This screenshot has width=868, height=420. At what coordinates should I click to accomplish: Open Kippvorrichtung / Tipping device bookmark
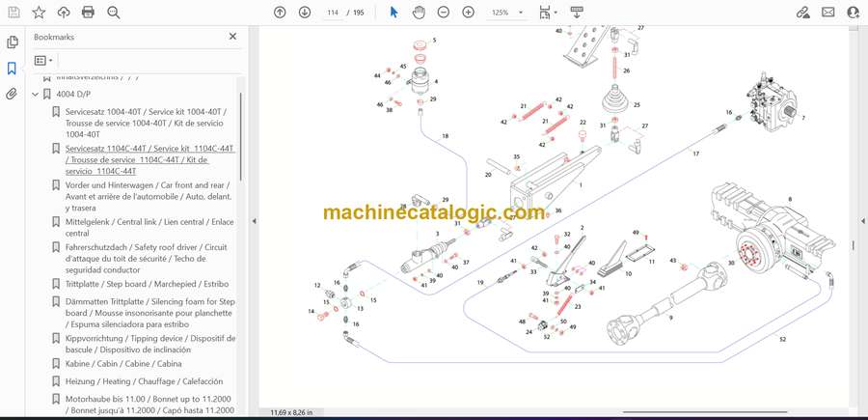click(150, 344)
